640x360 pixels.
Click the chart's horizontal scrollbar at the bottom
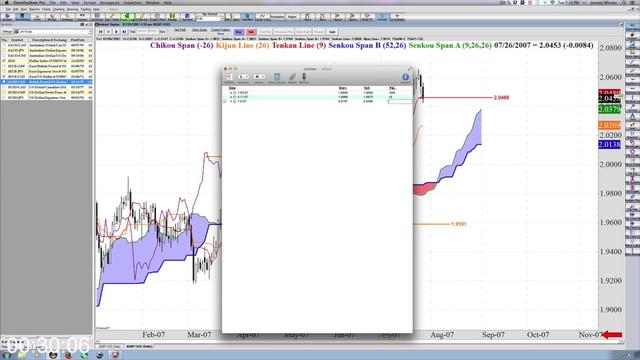point(359,342)
